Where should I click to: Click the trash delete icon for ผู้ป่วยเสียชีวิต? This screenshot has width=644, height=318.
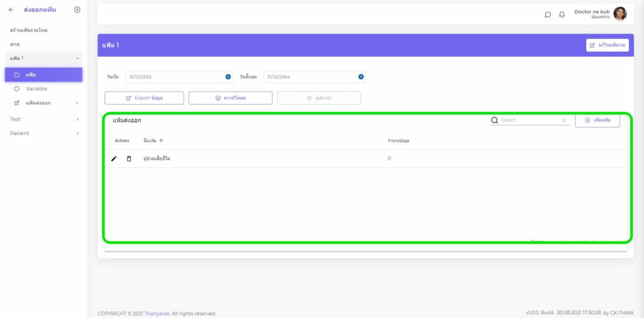pyautogui.click(x=129, y=158)
